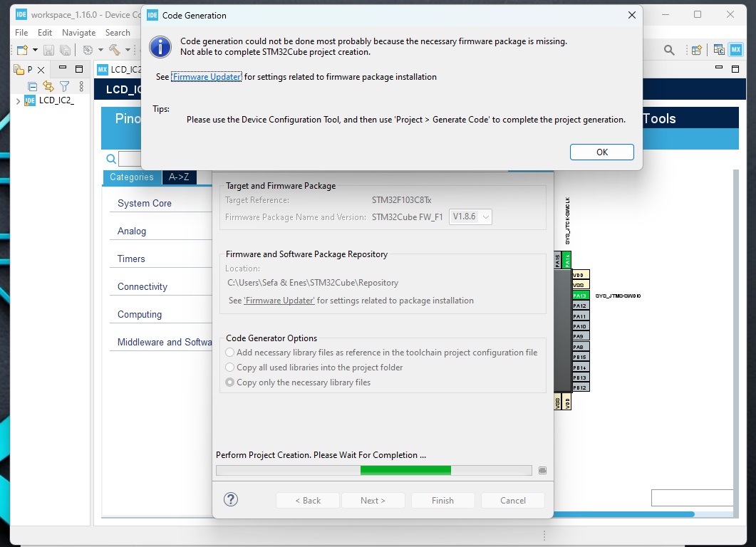The image size is (756, 547).
Task: Expand the LCD_IC2_ project tree
Action: tap(17, 101)
